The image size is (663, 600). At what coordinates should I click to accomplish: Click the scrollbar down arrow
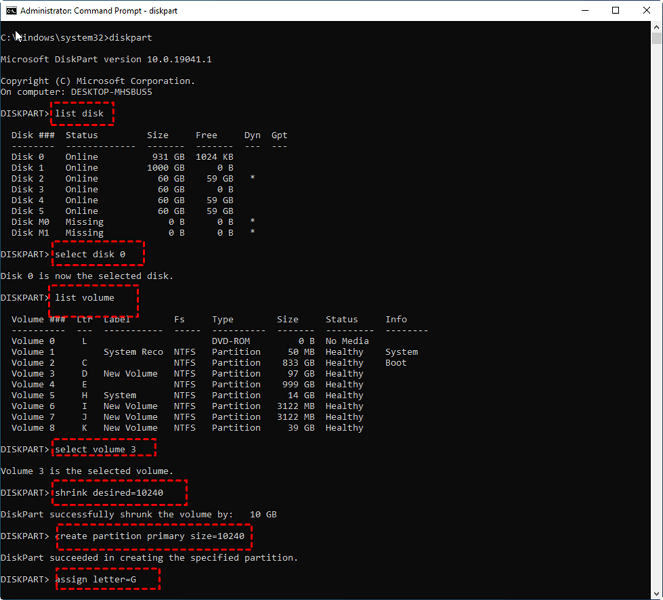(x=655, y=592)
